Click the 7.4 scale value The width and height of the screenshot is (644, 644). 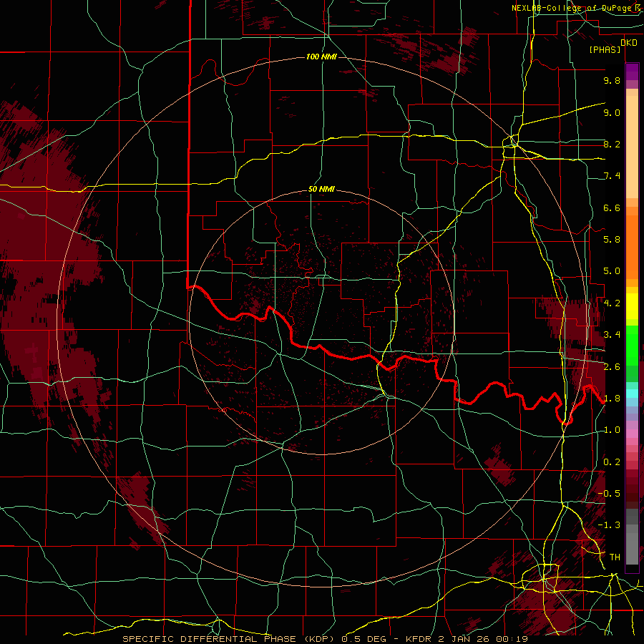coord(612,176)
